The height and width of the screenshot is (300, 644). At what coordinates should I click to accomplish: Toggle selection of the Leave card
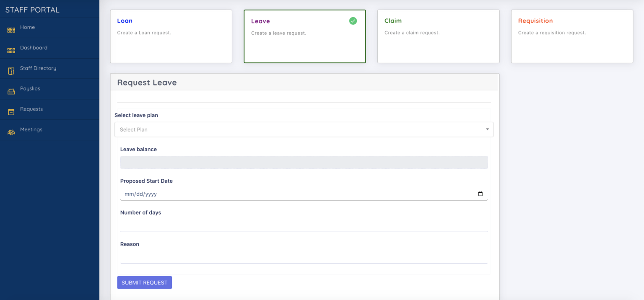click(305, 36)
